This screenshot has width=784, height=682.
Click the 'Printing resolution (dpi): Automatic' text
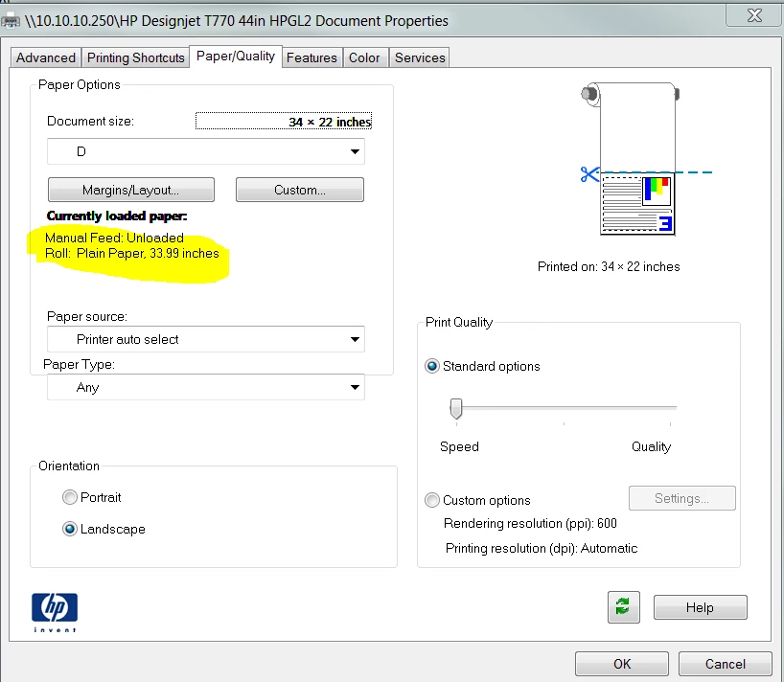542,549
